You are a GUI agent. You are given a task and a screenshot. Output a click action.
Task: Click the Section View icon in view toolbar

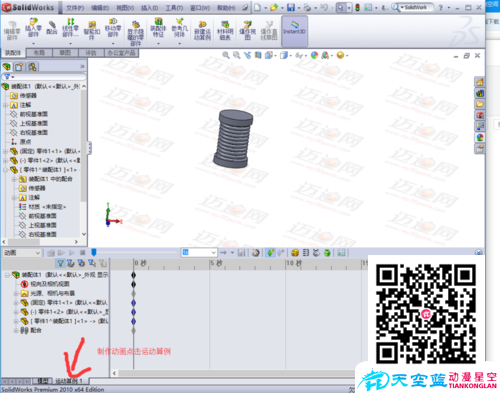click(x=258, y=55)
